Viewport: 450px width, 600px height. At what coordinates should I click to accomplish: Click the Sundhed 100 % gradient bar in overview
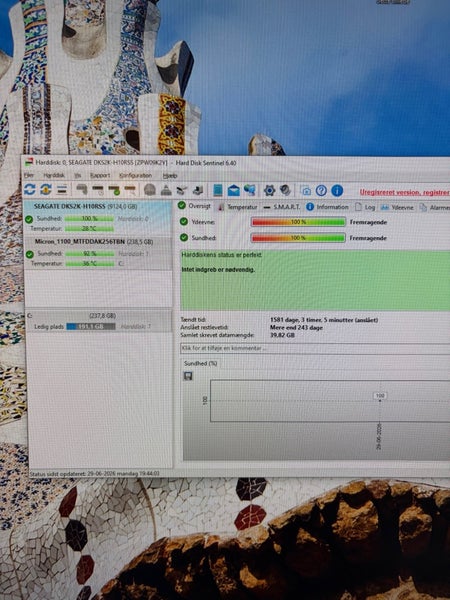pyautogui.click(x=298, y=238)
